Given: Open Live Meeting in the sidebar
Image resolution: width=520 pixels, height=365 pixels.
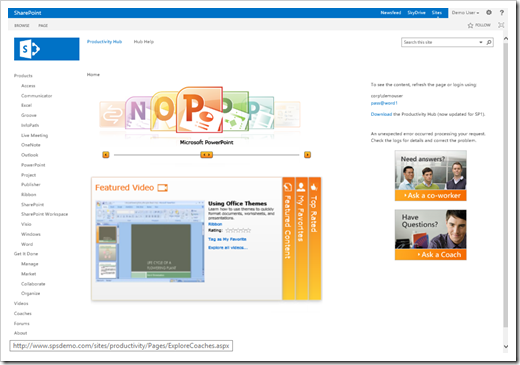Looking at the screenshot, I should point(35,135).
